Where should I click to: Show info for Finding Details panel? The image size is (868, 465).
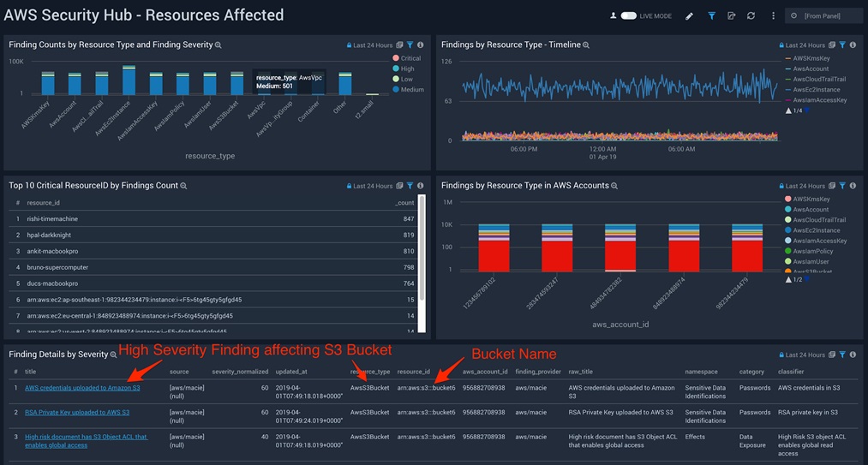853,355
